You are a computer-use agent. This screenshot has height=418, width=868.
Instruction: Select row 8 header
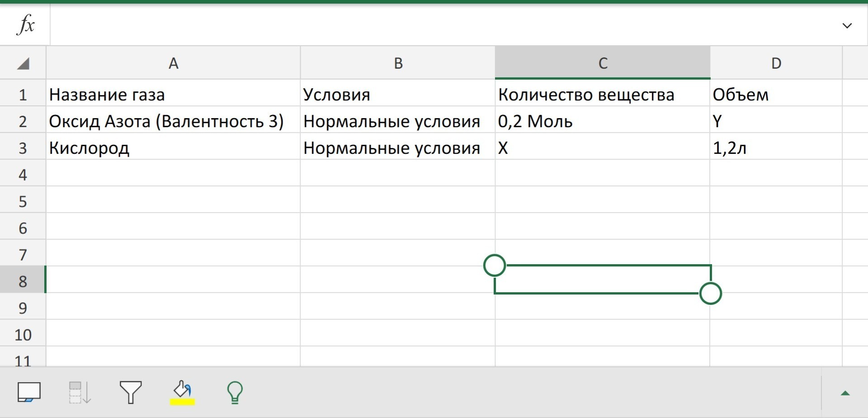tap(23, 281)
